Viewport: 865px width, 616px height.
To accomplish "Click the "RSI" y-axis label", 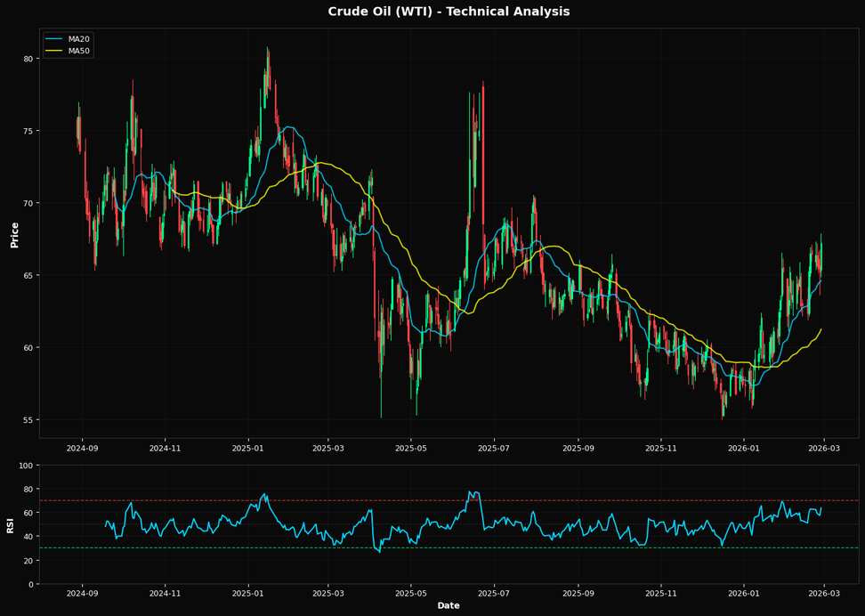I will point(11,525).
